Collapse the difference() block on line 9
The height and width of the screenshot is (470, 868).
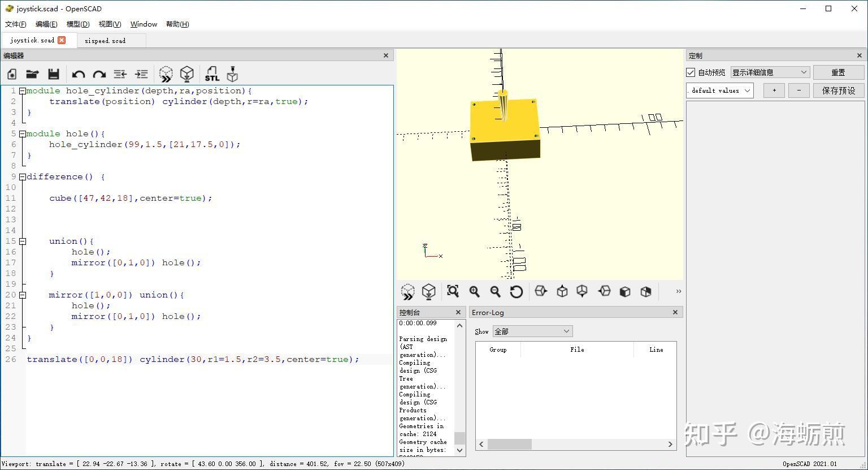[x=23, y=177]
